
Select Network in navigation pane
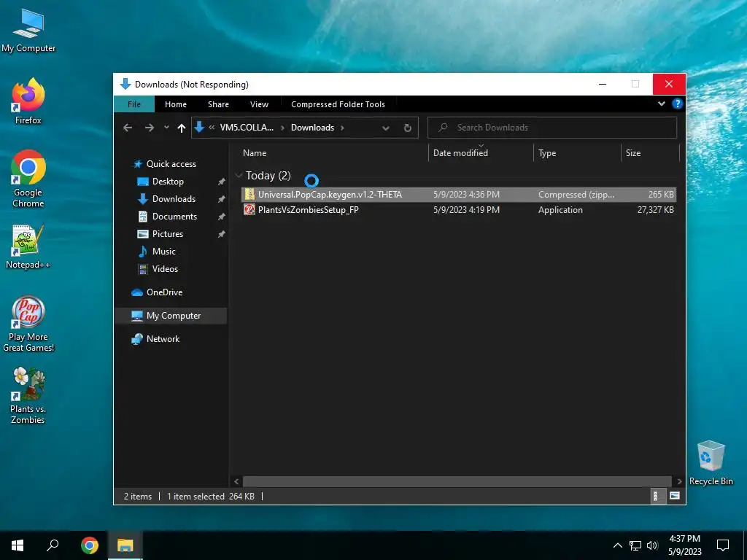[x=163, y=339]
